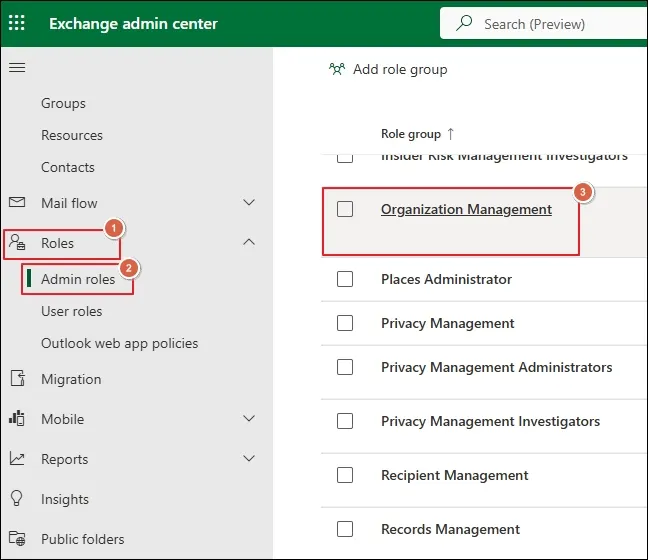
Task: Click the Roles menu label
Action: (x=57, y=243)
